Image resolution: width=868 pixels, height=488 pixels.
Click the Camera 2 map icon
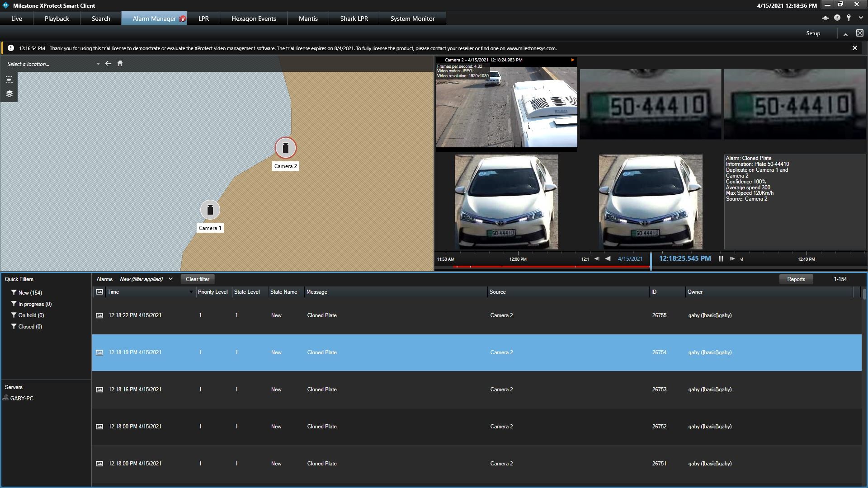(x=285, y=148)
